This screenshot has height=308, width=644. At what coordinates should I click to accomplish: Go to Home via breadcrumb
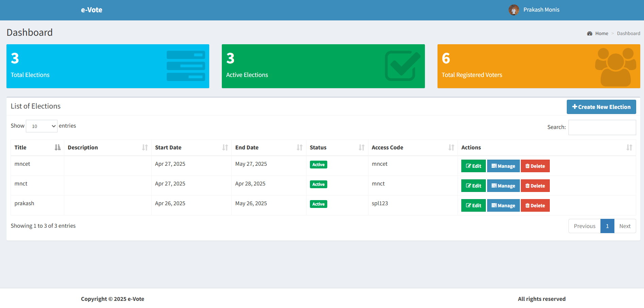(x=601, y=33)
